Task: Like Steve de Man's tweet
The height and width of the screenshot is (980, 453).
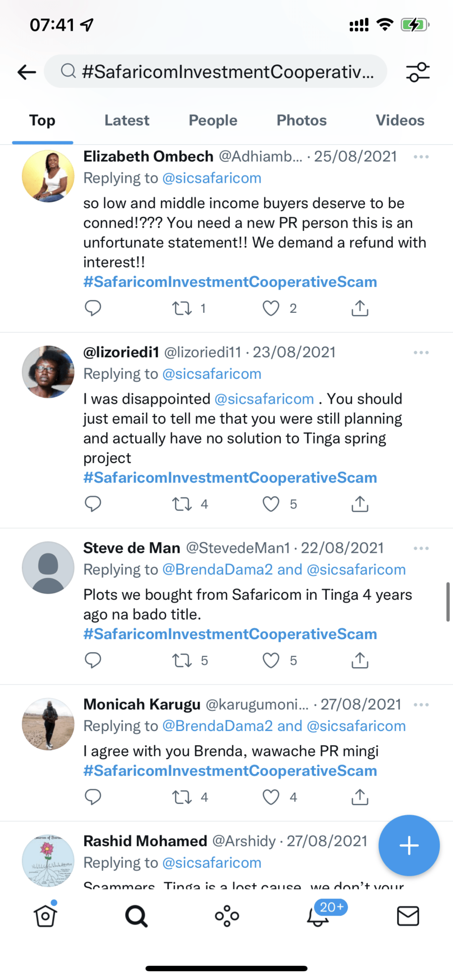Action: (271, 660)
